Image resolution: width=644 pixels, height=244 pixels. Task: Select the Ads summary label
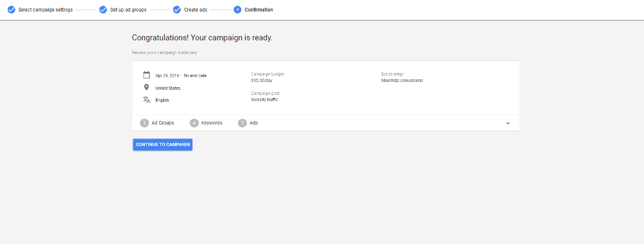click(254, 123)
